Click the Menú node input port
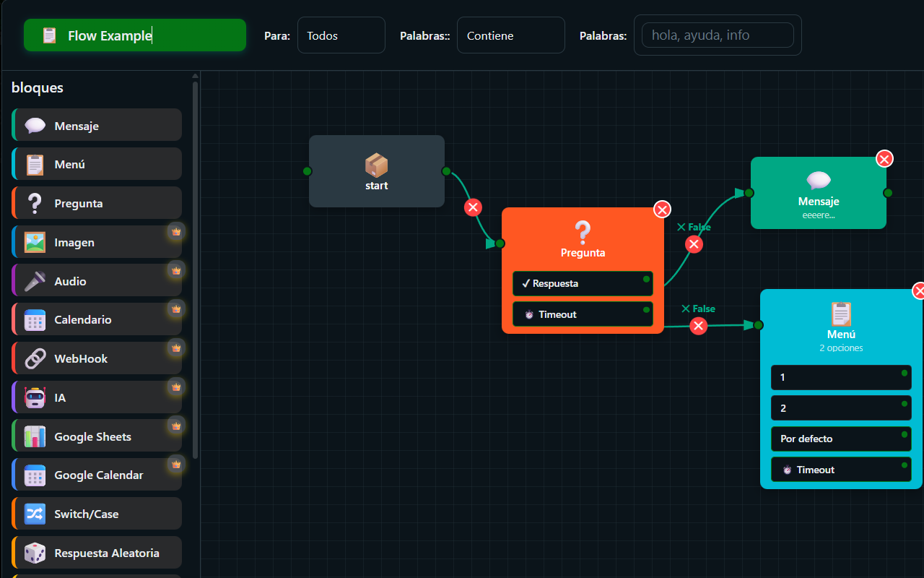The width and height of the screenshot is (924, 578). 759,325
